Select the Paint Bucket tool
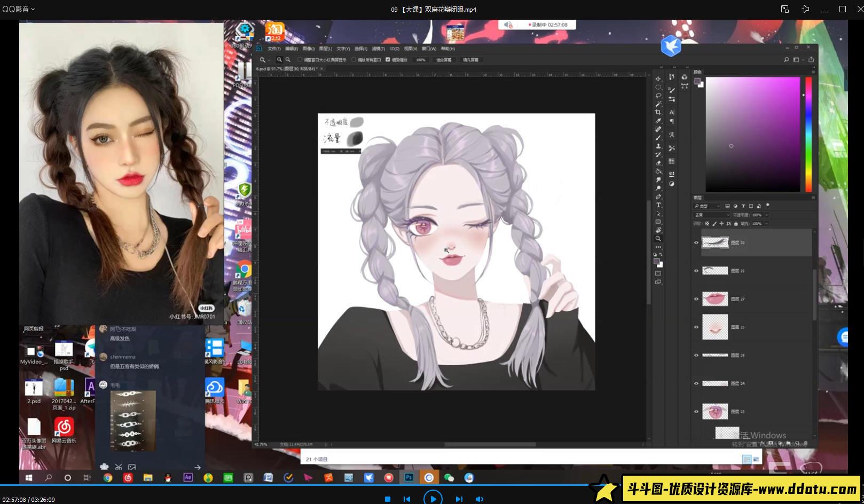The height and width of the screenshot is (504, 864). pyautogui.click(x=658, y=171)
